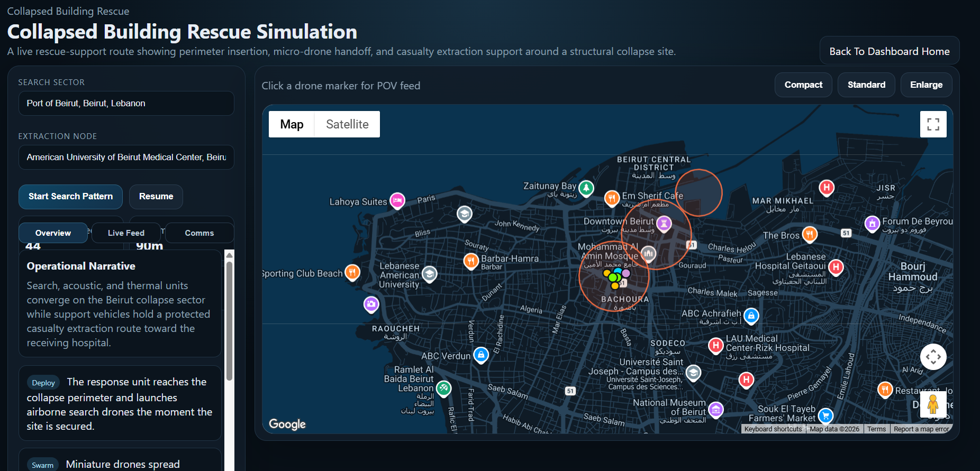The height and width of the screenshot is (471, 980).
Task: Open the Ramlet Al Baida marker
Action: [444, 389]
